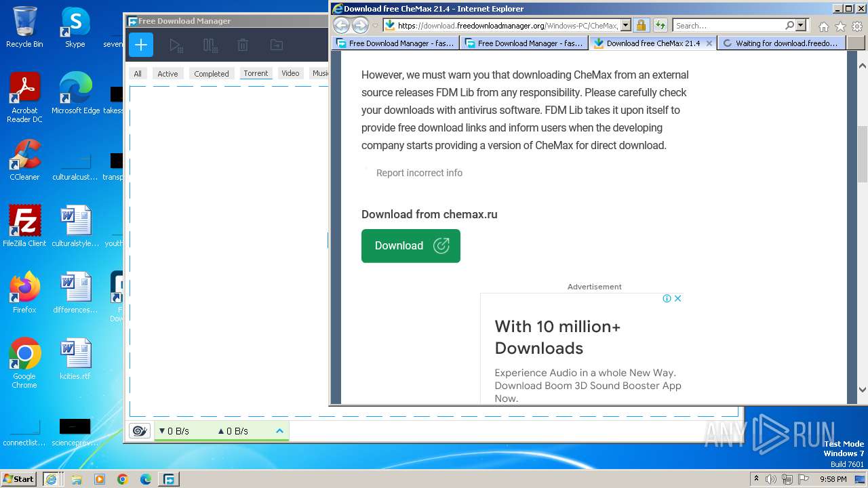Click the delete trash icon in FDM toolbar
Screen dimensions: 868x488
click(x=243, y=45)
